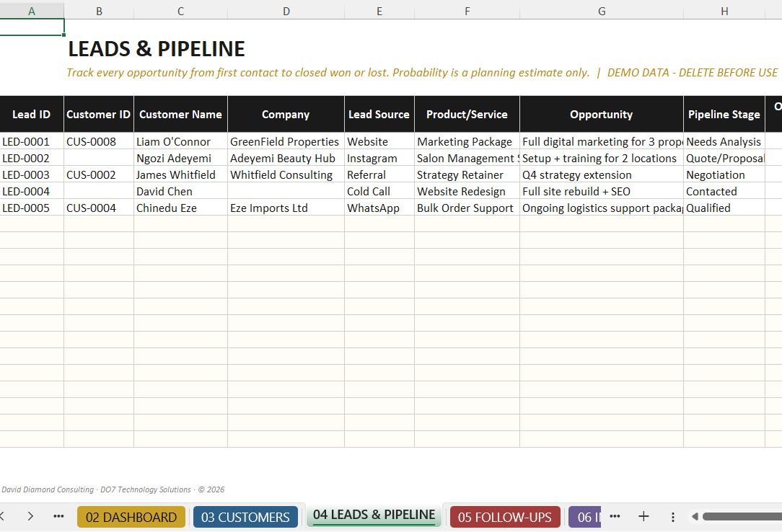Viewport: 782px width, 532px height.
Task: Select the Instagram lead source cell
Action: 379,158
